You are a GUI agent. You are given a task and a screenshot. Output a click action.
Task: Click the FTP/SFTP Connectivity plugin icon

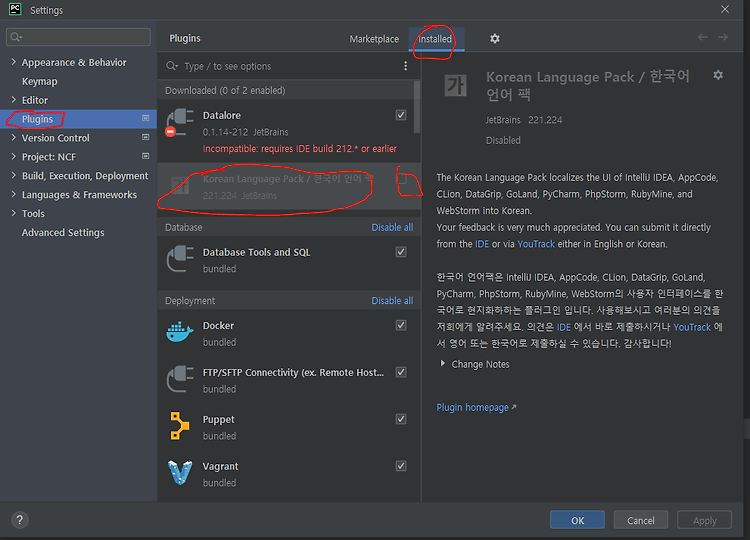[x=180, y=379]
